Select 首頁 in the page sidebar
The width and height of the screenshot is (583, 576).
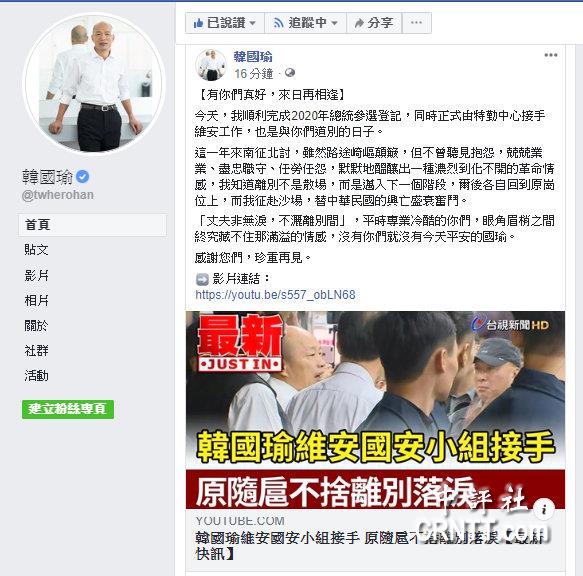click(92, 225)
